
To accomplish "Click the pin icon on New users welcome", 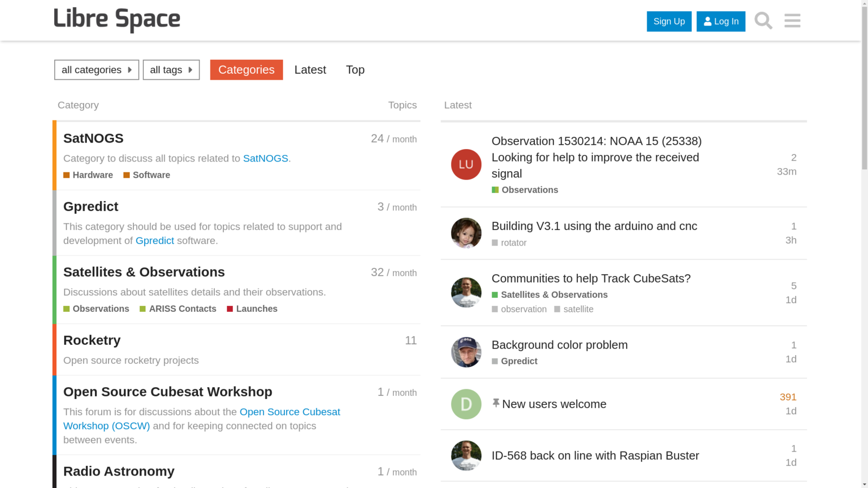I will (x=496, y=403).
